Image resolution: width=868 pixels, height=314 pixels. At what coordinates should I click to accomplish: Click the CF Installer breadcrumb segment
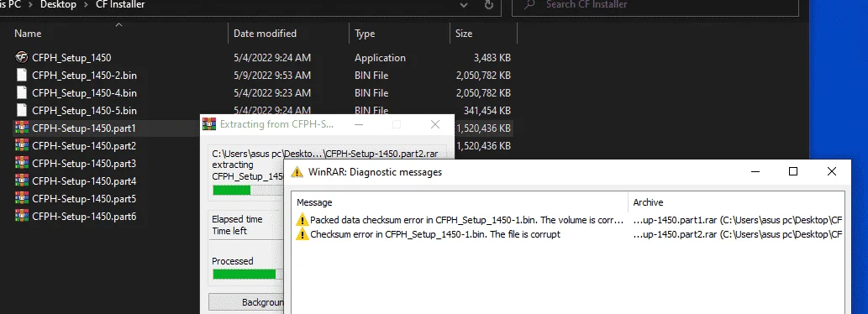click(x=120, y=4)
